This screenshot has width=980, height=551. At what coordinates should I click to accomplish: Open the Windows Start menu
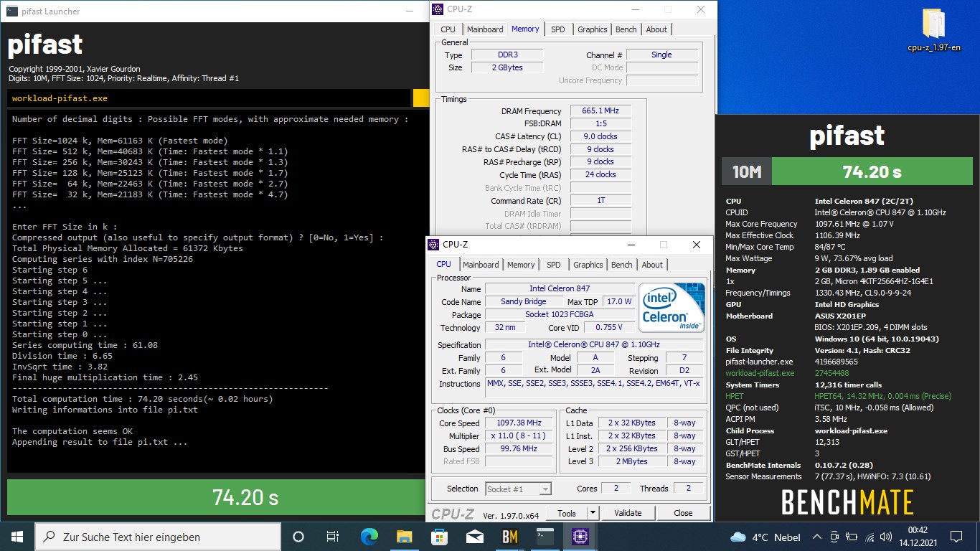pyautogui.click(x=17, y=536)
